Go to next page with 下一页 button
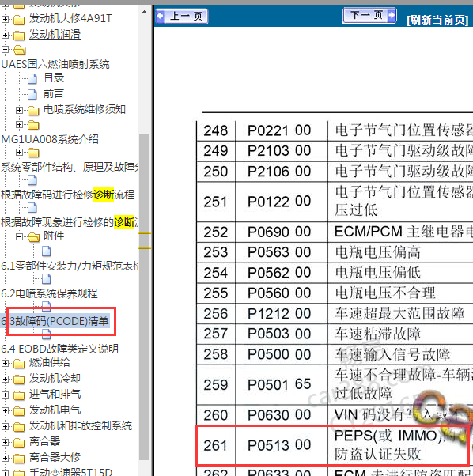Viewport: 473px width, 476px height. 369,15
